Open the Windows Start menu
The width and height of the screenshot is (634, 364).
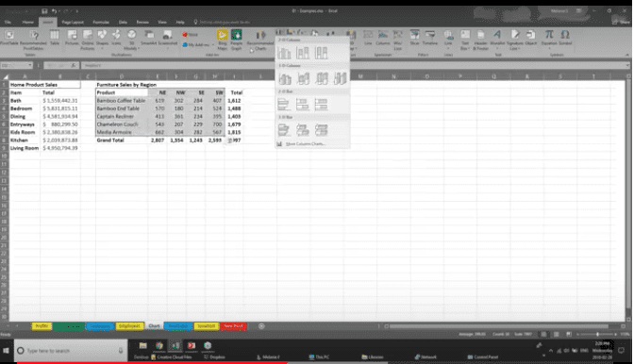tap(7, 350)
